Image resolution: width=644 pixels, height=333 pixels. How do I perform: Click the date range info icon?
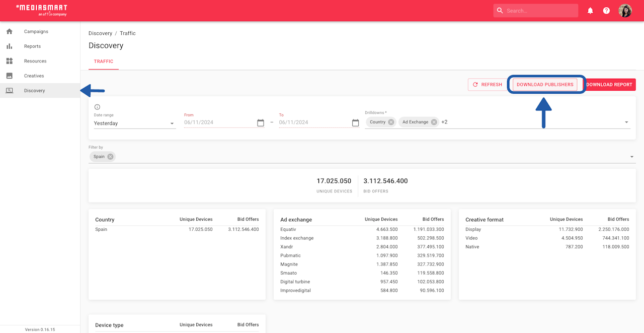(97, 107)
